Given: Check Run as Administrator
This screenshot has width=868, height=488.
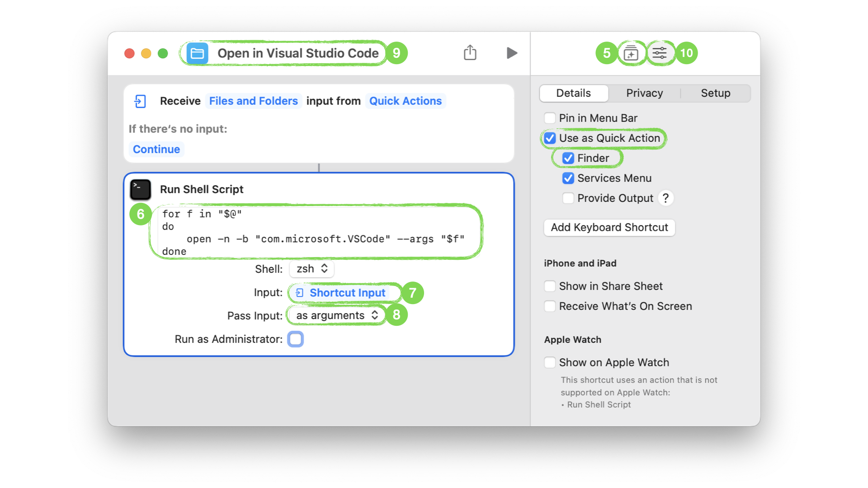Looking at the screenshot, I should point(296,339).
